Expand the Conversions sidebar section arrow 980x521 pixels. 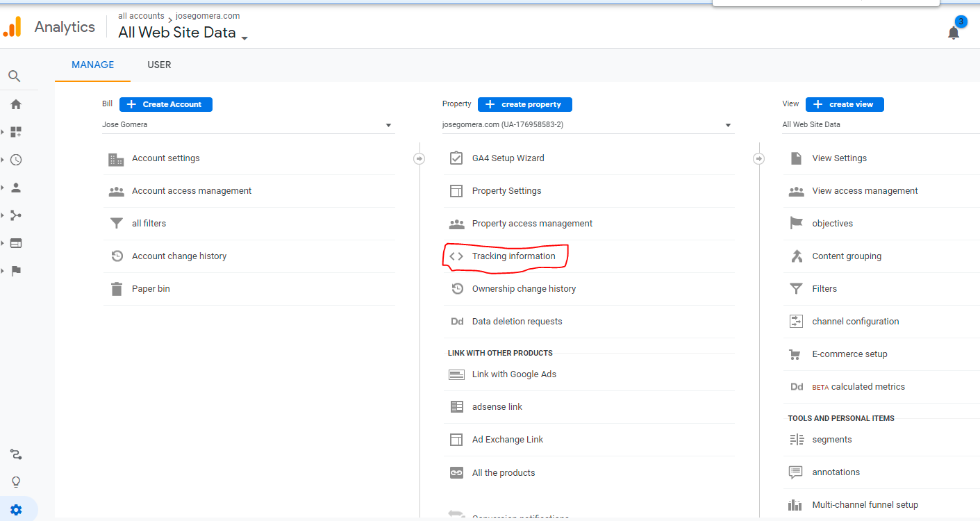(3, 271)
